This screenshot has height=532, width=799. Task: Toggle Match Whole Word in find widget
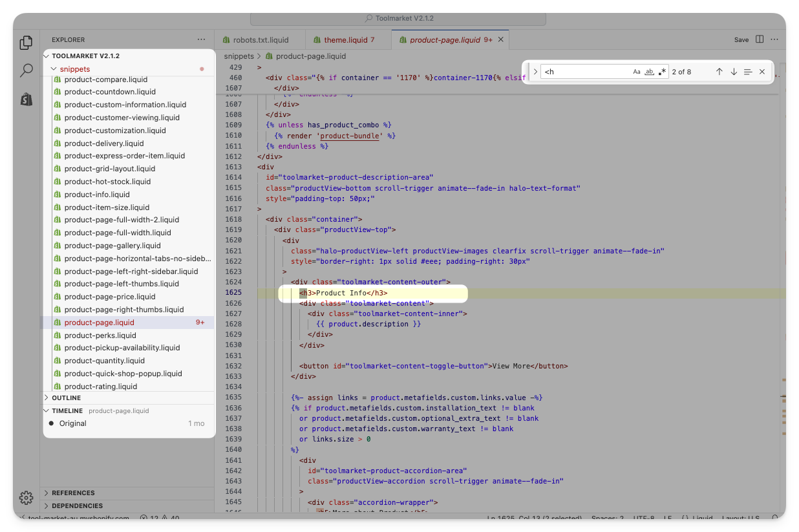pos(650,72)
